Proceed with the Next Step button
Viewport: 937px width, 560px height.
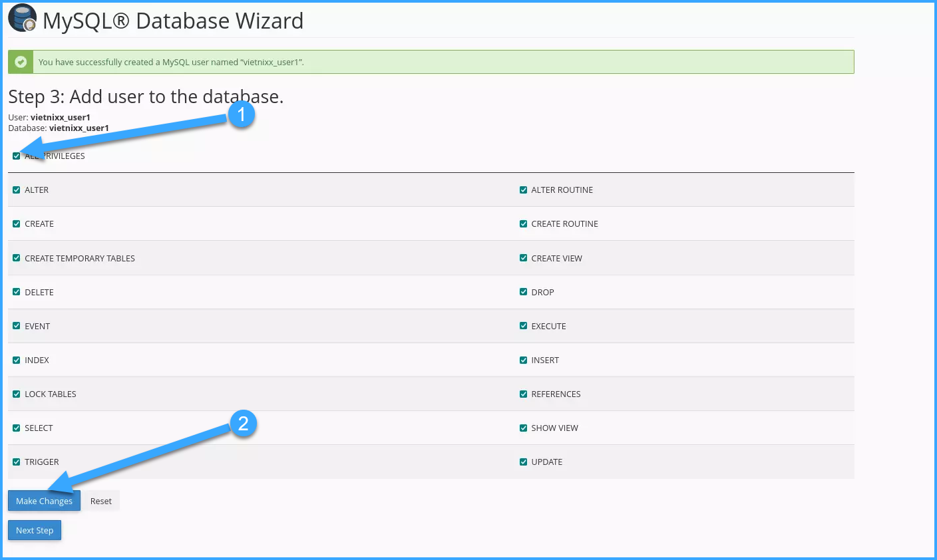[x=35, y=530]
